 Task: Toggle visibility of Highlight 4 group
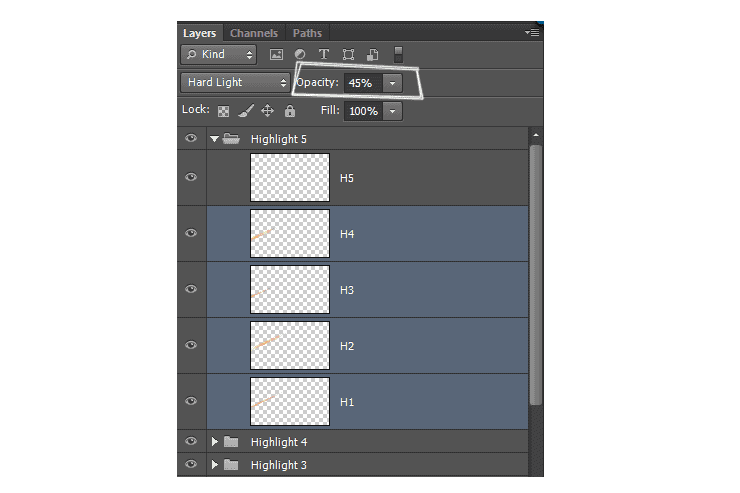[191, 441]
